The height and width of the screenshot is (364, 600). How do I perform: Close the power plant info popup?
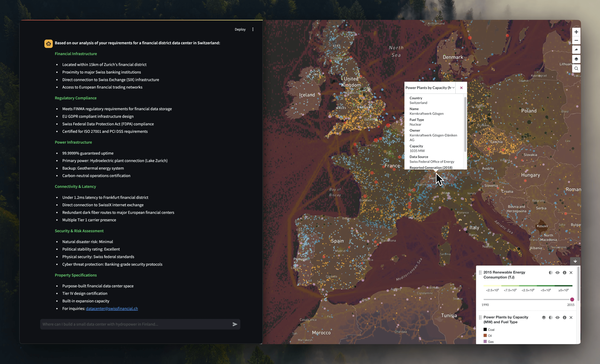tap(461, 88)
